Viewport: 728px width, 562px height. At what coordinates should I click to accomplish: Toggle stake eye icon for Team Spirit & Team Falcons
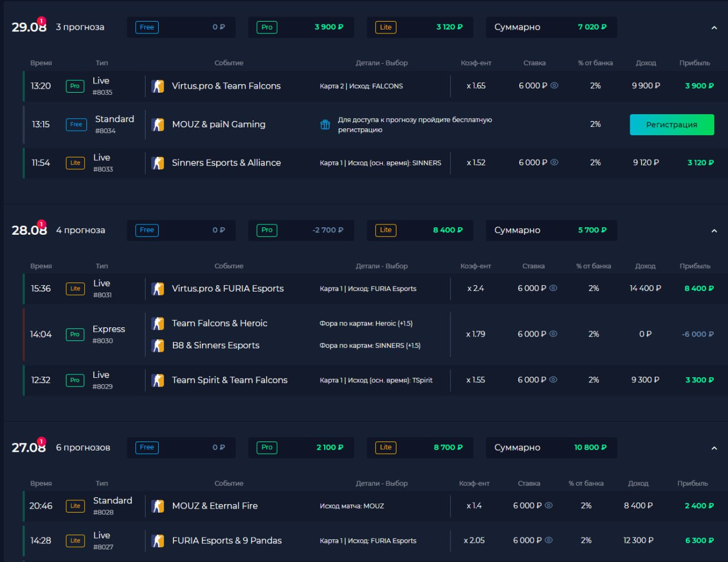[553, 380]
